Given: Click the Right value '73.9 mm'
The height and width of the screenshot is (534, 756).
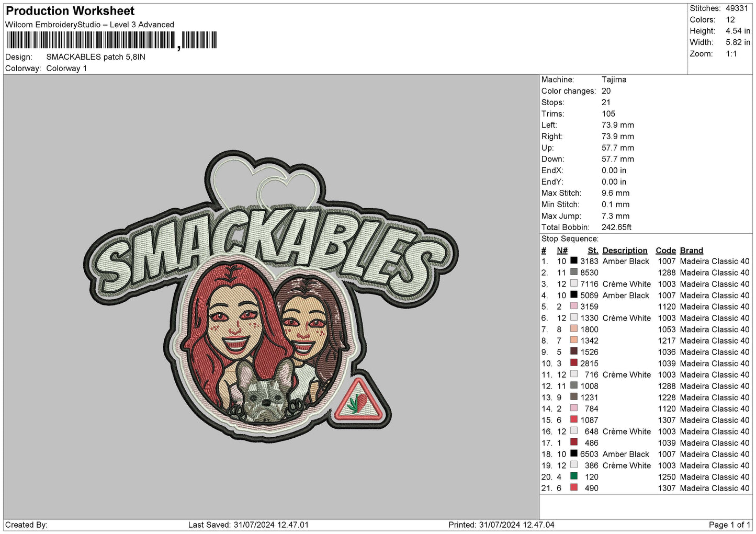Looking at the screenshot, I should pos(618,137).
